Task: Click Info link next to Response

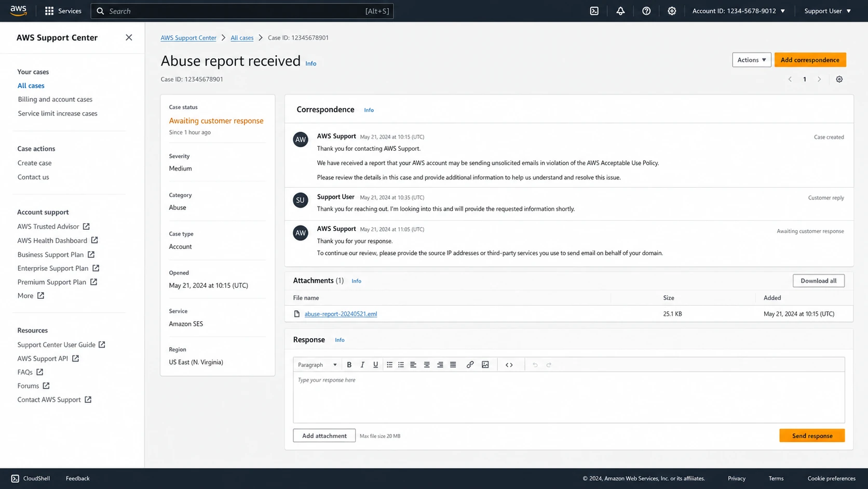Action: (340, 340)
